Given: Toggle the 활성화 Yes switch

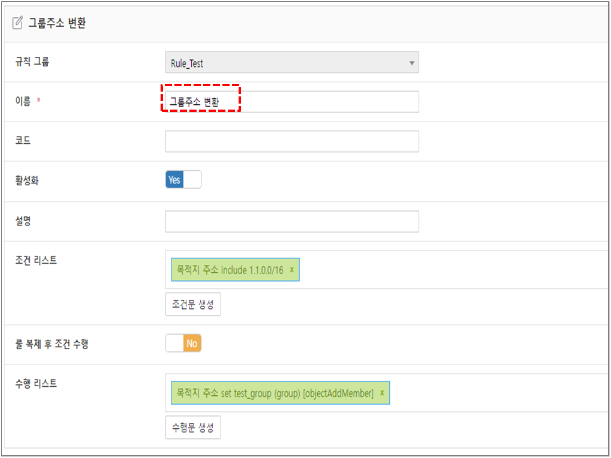Looking at the screenshot, I should coord(183,179).
